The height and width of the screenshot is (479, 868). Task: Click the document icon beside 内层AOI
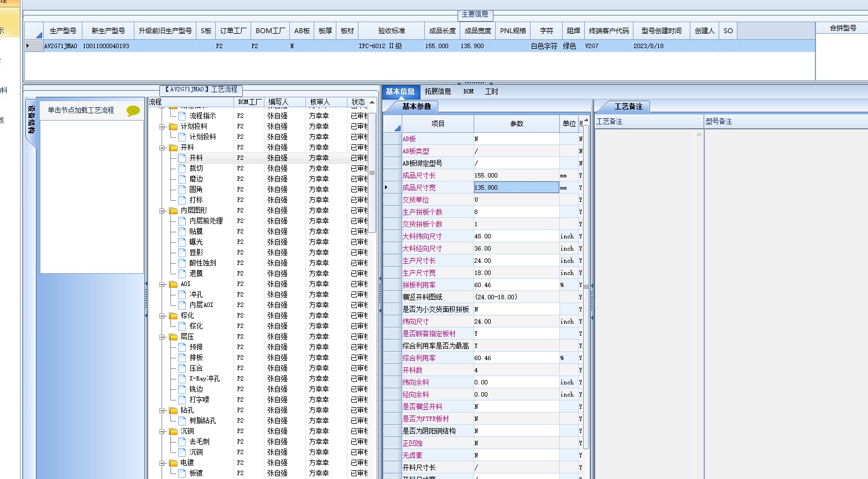pos(182,305)
